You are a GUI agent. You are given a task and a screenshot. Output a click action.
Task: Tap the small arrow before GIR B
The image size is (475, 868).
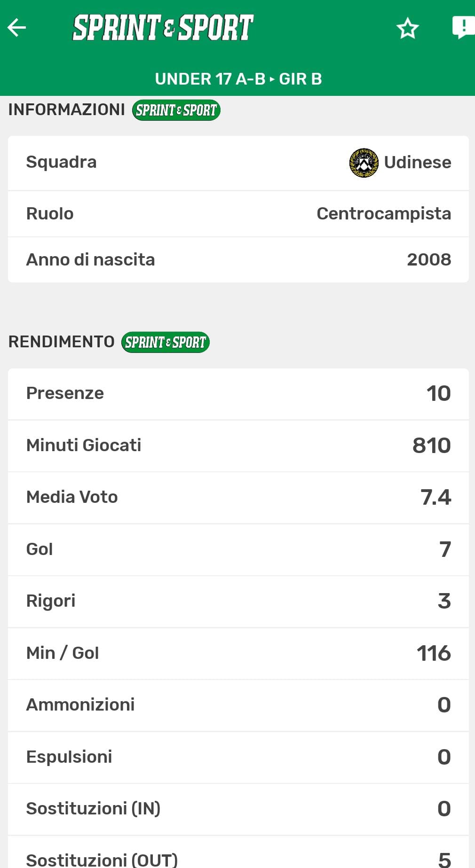tap(272, 79)
